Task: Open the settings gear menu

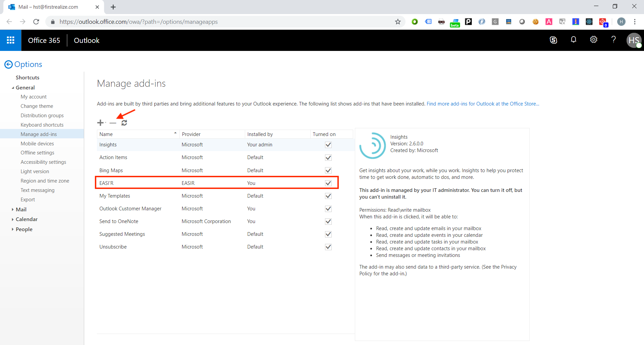Action: (594, 40)
